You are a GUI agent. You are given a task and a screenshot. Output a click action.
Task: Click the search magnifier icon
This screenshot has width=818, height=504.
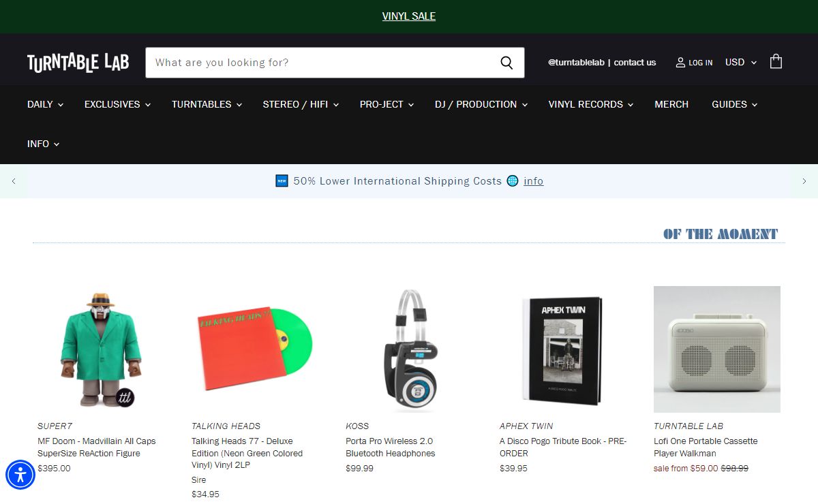pyautogui.click(x=506, y=63)
